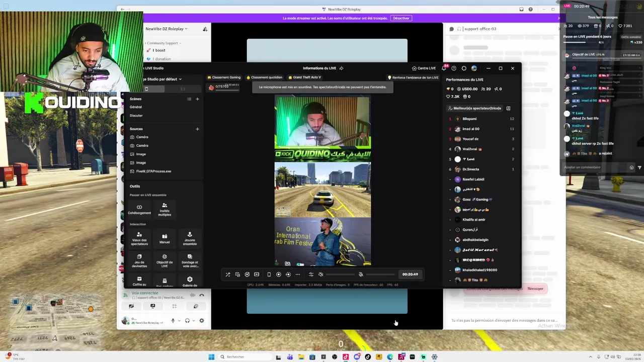Open Informations du LIVE title
Screen dimensions: 644x362
coord(319,68)
